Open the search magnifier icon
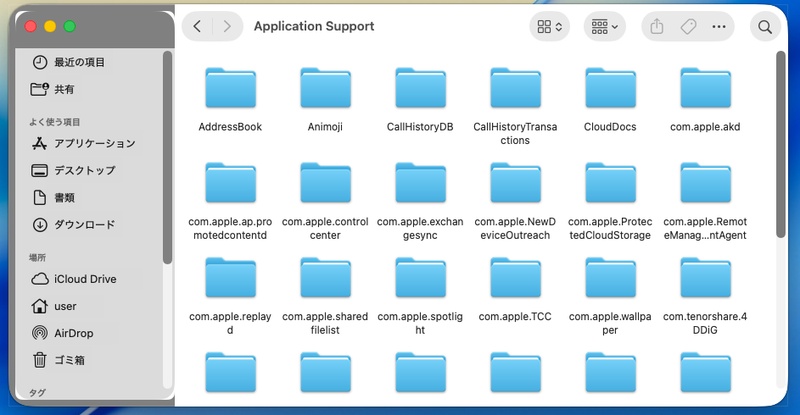Viewport: 800px width, 415px height. 765,27
